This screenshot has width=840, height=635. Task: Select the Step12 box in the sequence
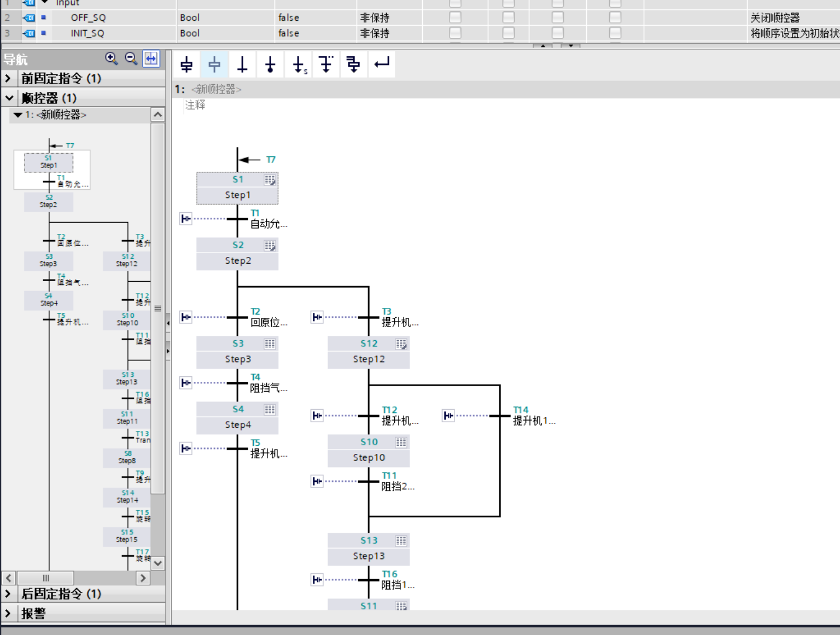pyautogui.click(x=369, y=359)
